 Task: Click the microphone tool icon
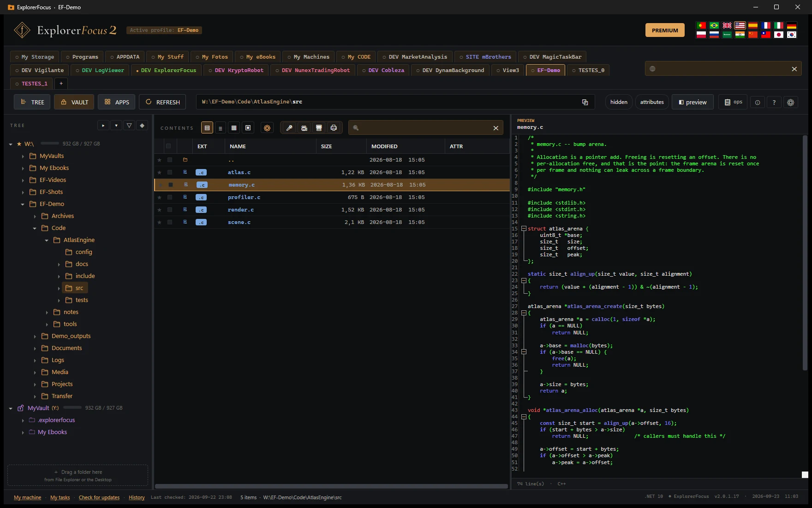pos(289,128)
